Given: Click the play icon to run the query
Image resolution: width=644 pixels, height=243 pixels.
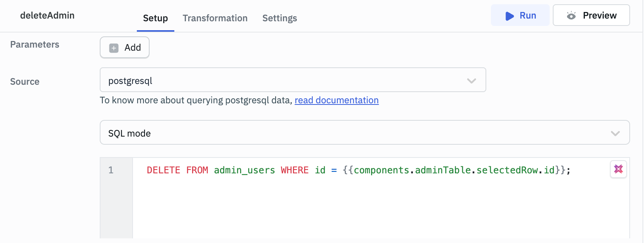Looking at the screenshot, I should (509, 16).
